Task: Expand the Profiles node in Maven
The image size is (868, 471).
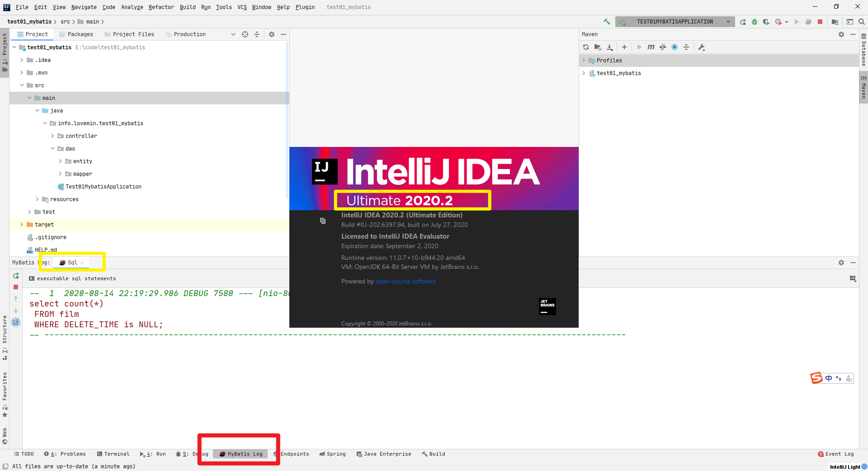Action: (583, 60)
